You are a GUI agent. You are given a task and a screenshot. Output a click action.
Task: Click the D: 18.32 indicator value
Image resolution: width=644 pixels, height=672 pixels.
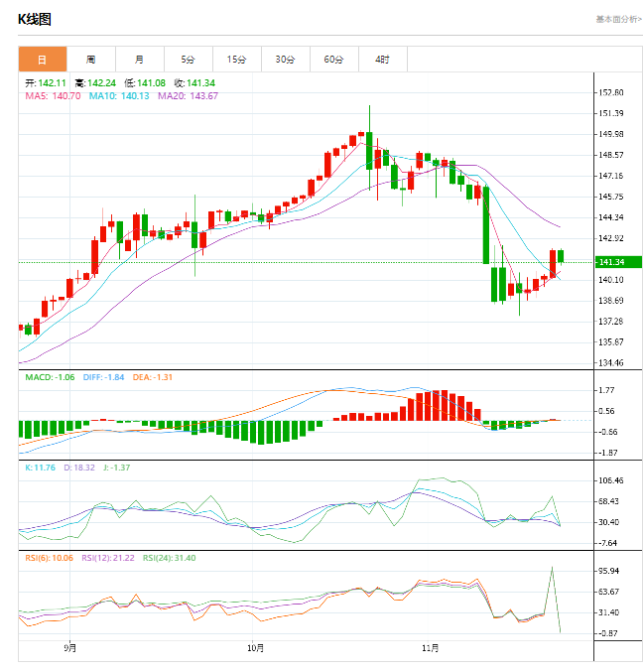point(79,468)
